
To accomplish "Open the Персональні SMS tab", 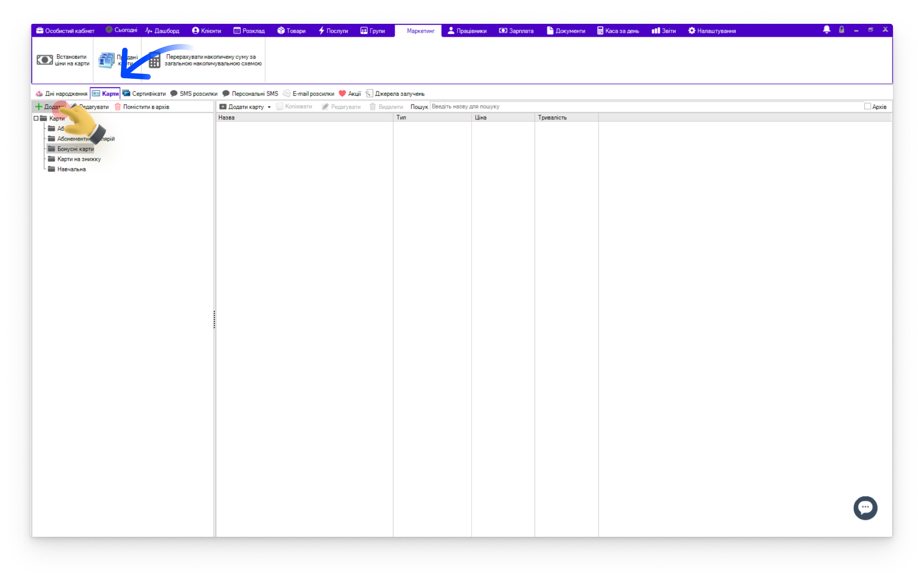I will [x=250, y=94].
